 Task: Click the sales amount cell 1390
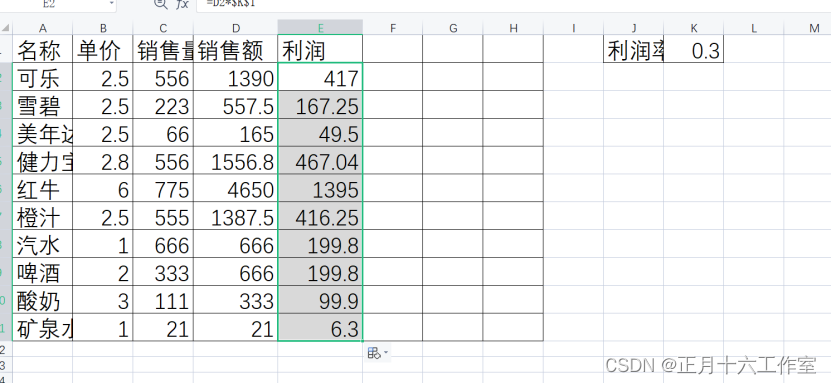point(236,77)
